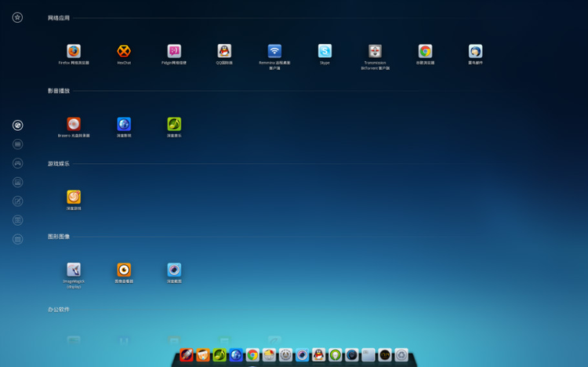This screenshot has height=367, width=588.
Task: Open the blue globe movie icon in the dock
Action: [x=236, y=354]
